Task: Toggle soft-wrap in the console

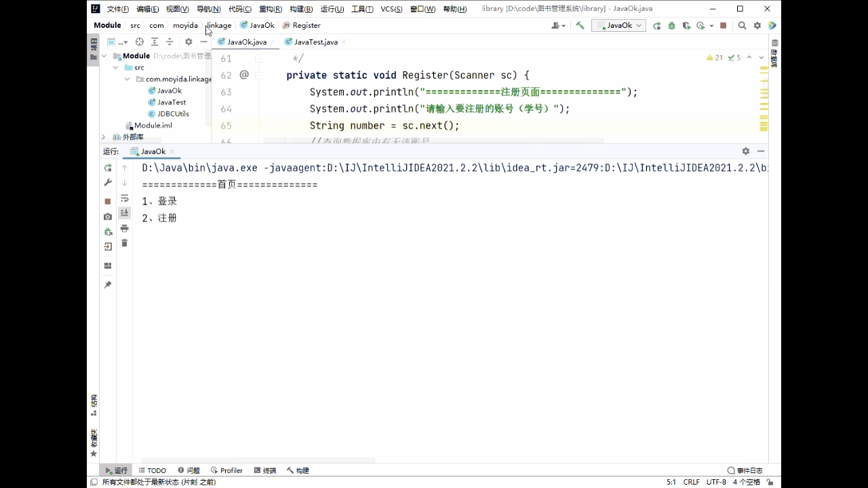Action: tap(125, 199)
